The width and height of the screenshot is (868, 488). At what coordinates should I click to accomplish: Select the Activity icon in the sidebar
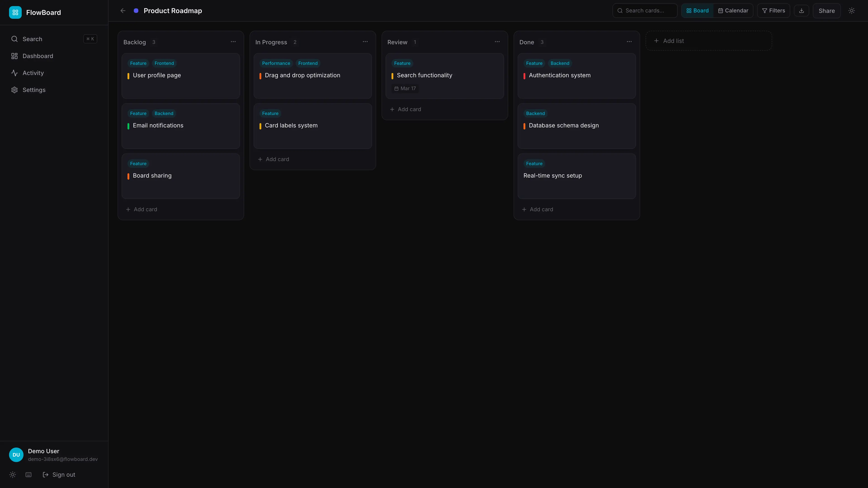[14, 73]
